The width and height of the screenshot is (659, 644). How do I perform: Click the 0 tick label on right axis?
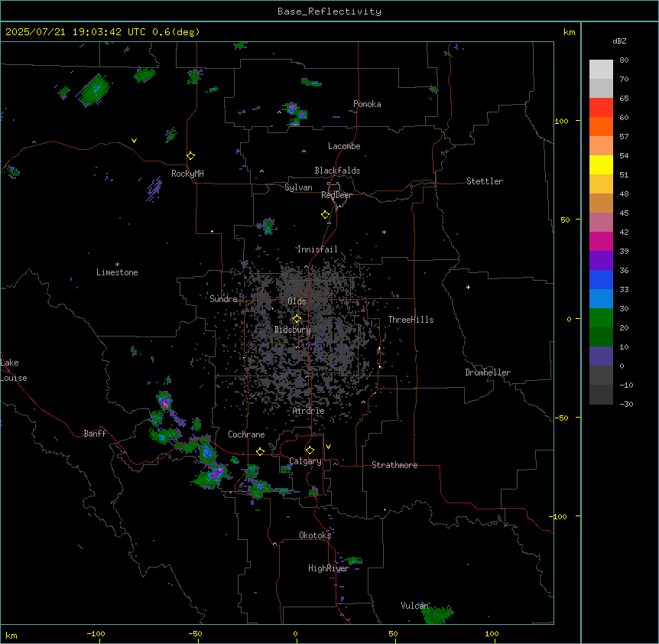(569, 319)
